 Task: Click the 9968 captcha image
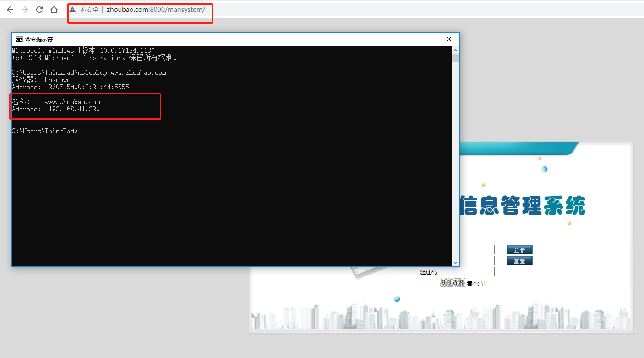pos(452,283)
